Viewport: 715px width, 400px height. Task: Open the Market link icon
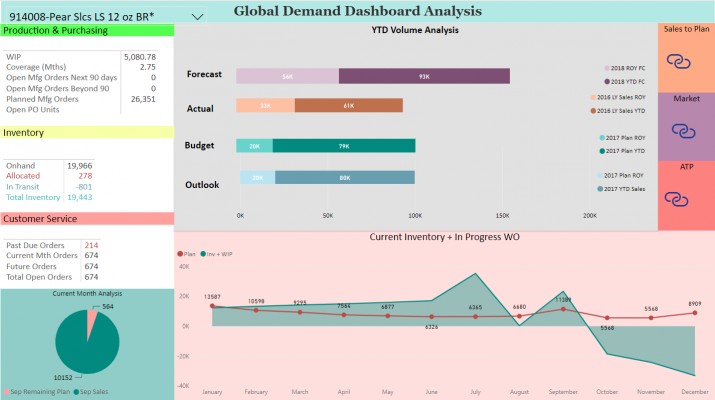pos(683,131)
